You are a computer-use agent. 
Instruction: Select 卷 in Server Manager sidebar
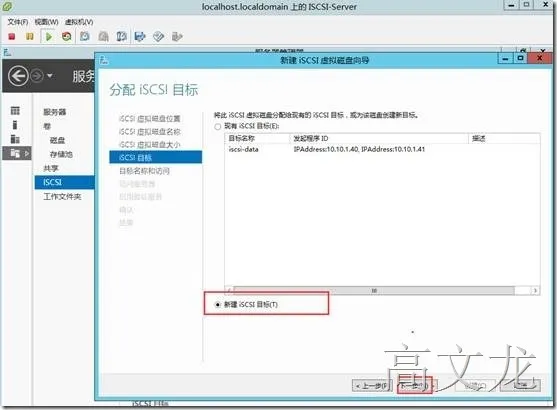point(47,126)
